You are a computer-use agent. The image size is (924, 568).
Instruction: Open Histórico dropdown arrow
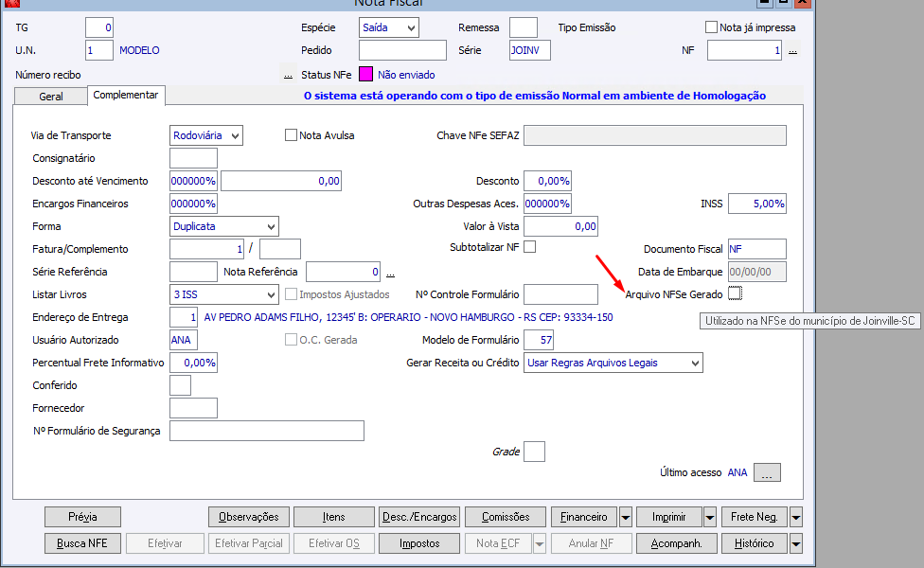click(795, 543)
